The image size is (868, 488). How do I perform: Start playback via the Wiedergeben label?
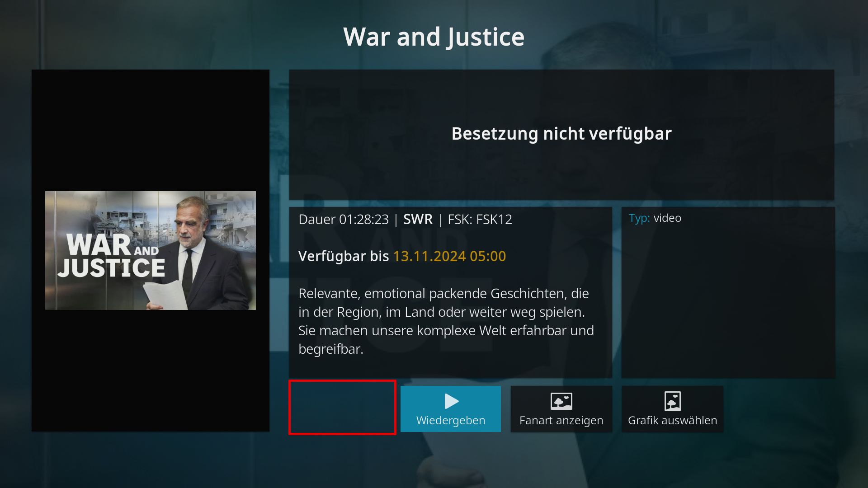coord(450,420)
